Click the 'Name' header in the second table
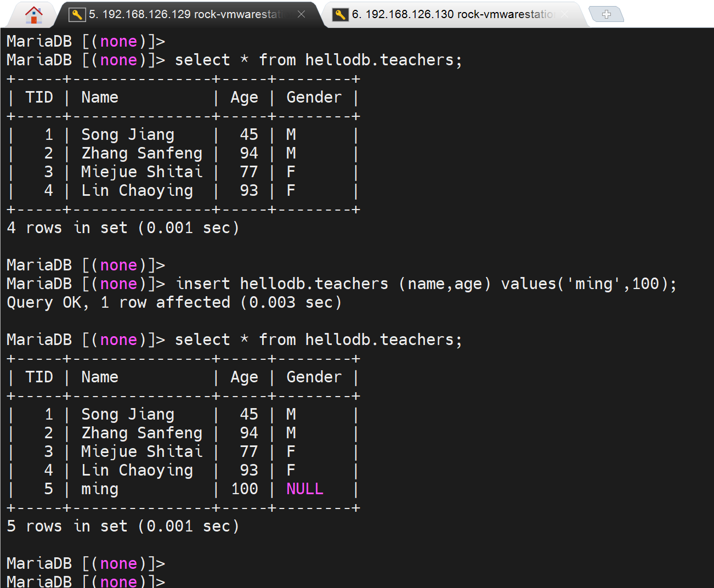The image size is (714, 588). 100,377
